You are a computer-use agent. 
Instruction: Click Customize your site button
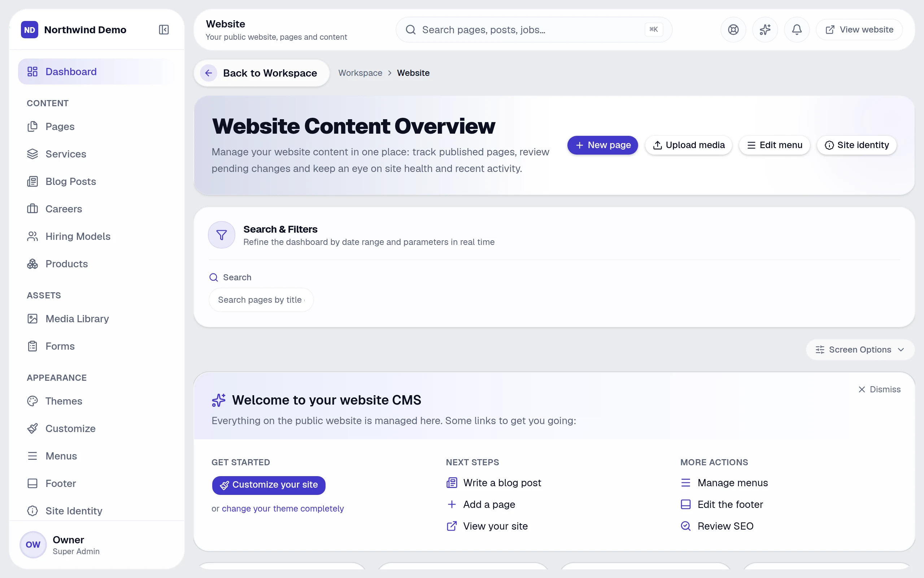(x=269, y=485)
